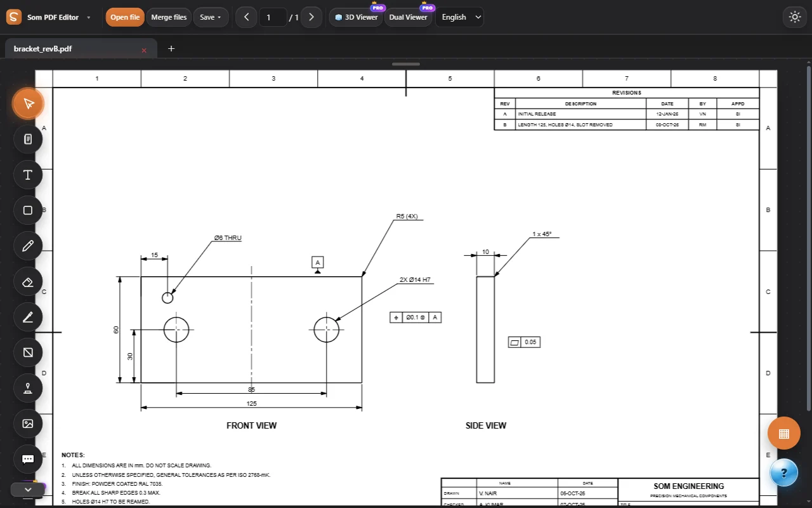This screenshot has width=812, height=508.
Task: Click the page number input field
Action: coord(273,17)
